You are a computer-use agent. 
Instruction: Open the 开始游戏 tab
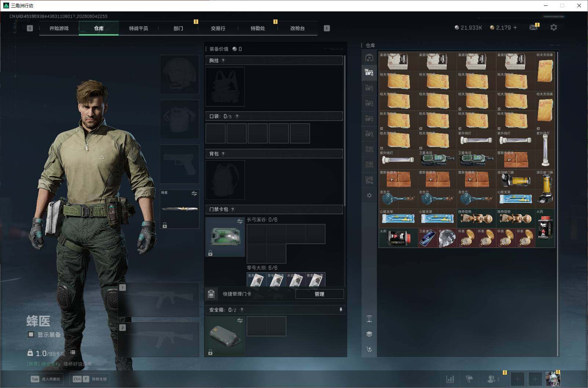pos(59,28)
